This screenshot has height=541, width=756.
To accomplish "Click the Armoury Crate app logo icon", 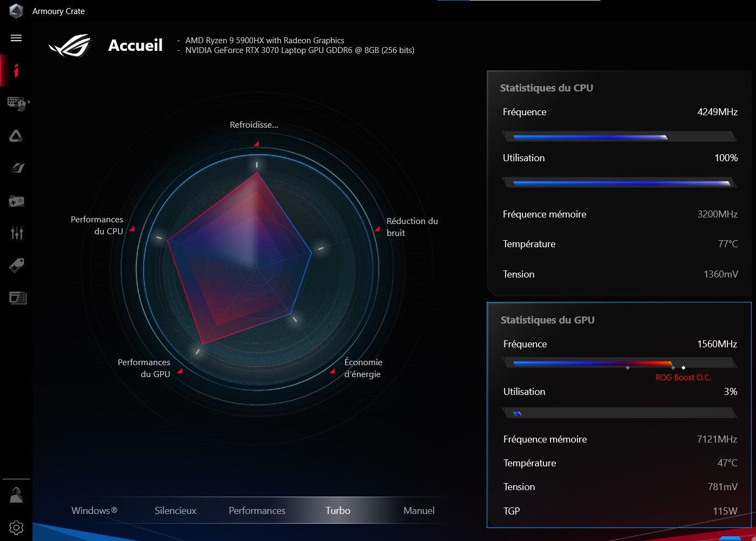I will (16, 11).
